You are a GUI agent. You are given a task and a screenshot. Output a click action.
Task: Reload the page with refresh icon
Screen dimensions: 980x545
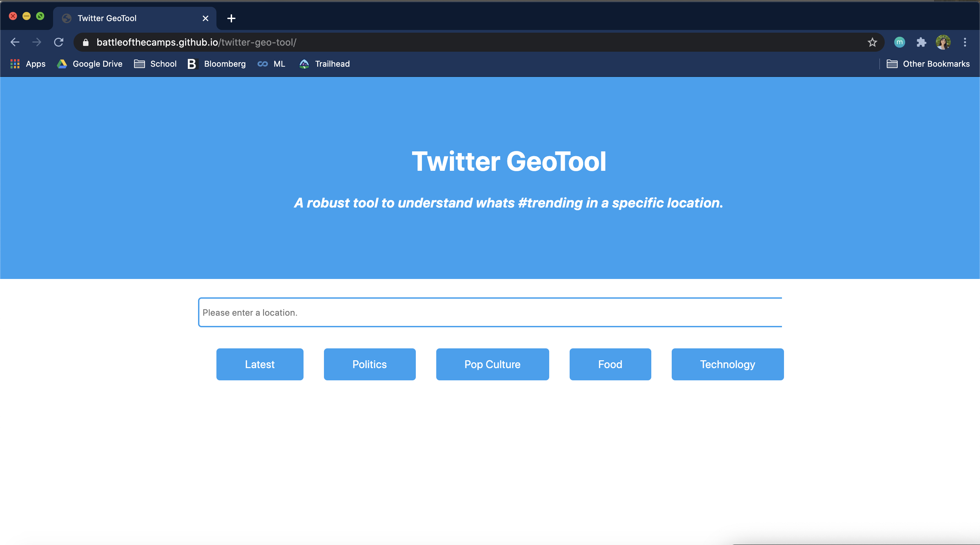point(59,42)
